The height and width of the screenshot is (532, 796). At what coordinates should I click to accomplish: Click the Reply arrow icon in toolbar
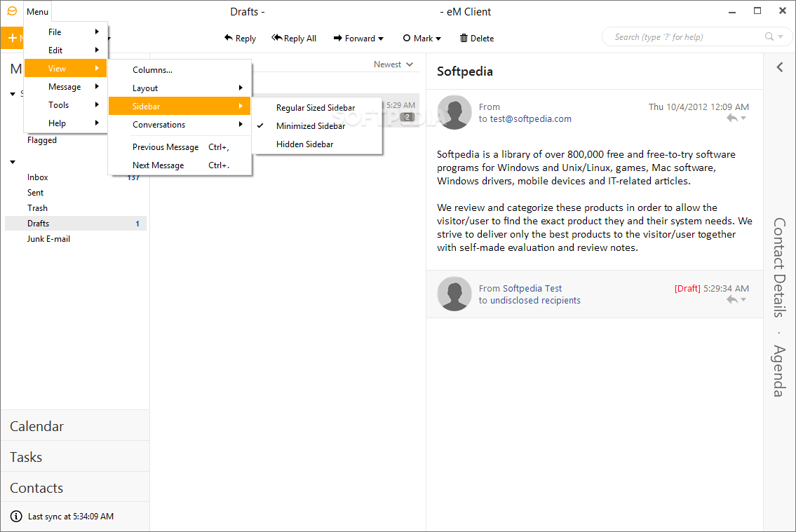pos(229,38)
